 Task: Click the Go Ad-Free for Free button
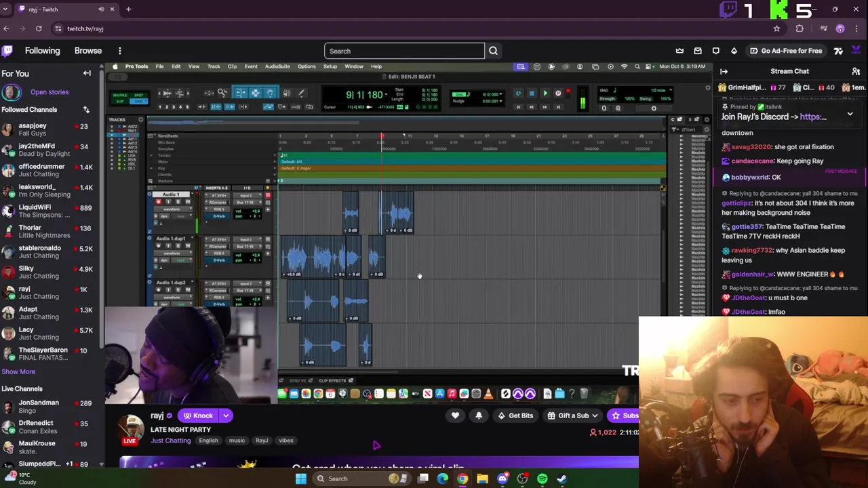785,51
